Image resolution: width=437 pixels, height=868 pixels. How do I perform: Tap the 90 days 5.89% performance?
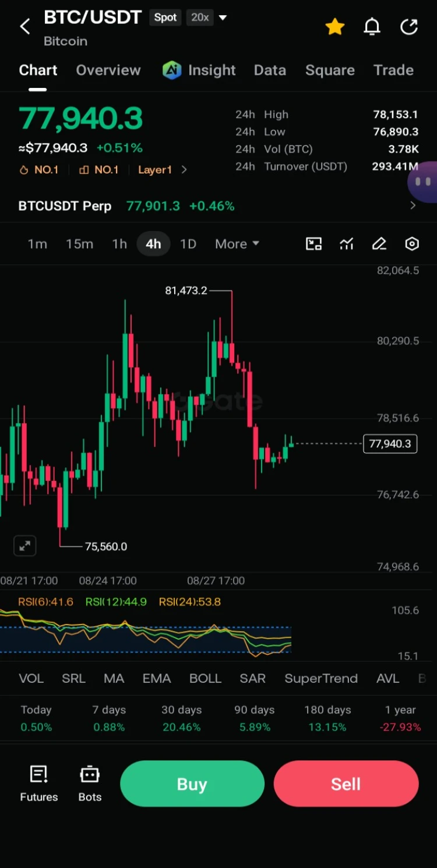[x=254, y=718]
